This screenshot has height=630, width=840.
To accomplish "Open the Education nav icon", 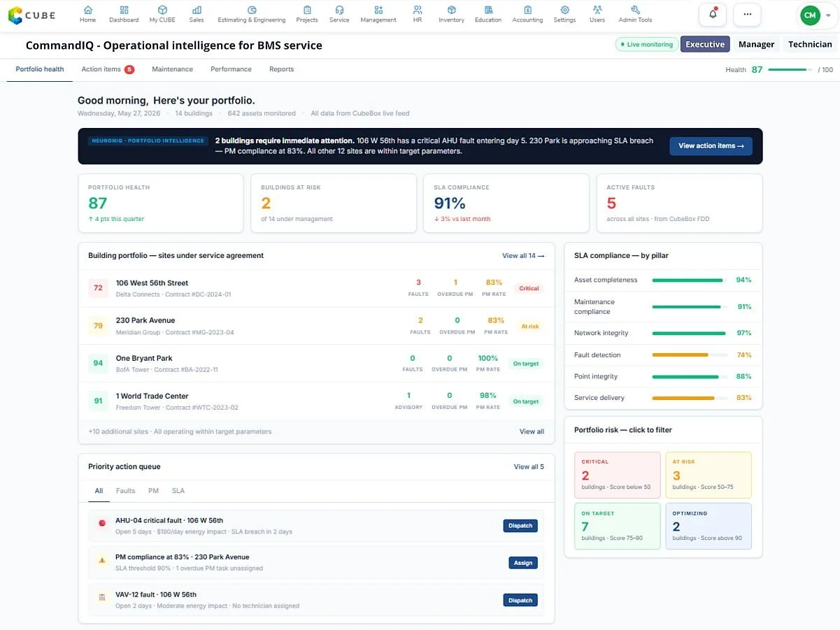I will tap(488, 10).
